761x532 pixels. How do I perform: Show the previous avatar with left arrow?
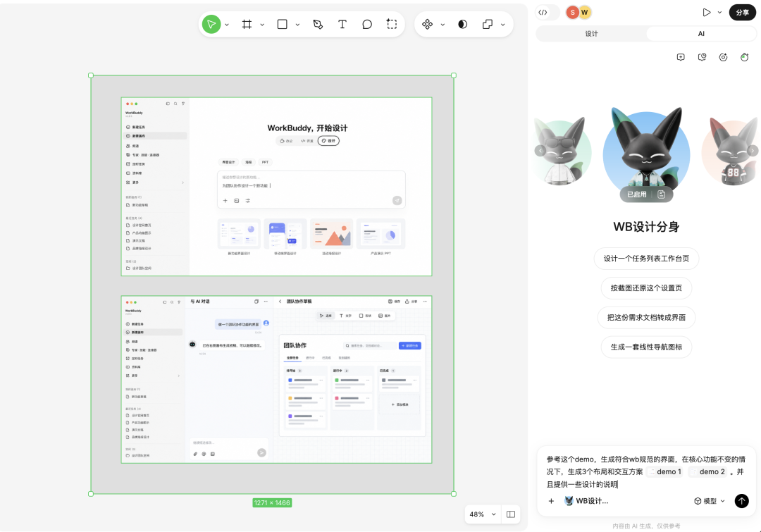pos(540,151)
